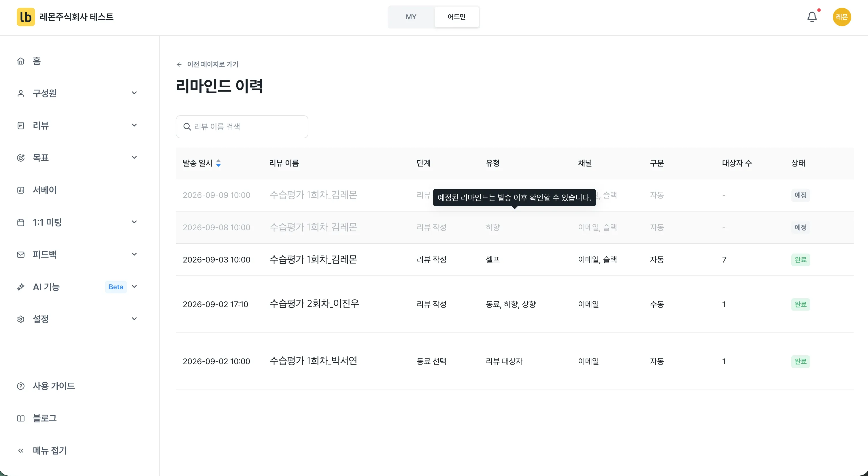The height and width of the screenshot is (476, 868).
Task: Click the gear icon beside 설정
Action: pos(21,319)
